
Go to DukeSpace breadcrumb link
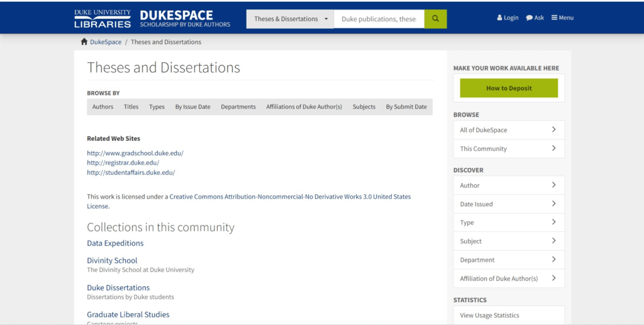pyautogui.click(x=106, y=42)
